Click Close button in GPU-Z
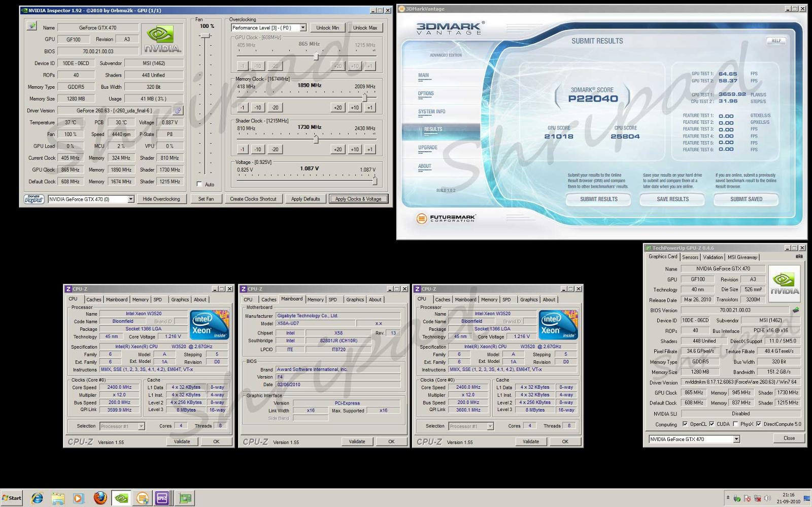The image size is (812, 507). (789, 438)
